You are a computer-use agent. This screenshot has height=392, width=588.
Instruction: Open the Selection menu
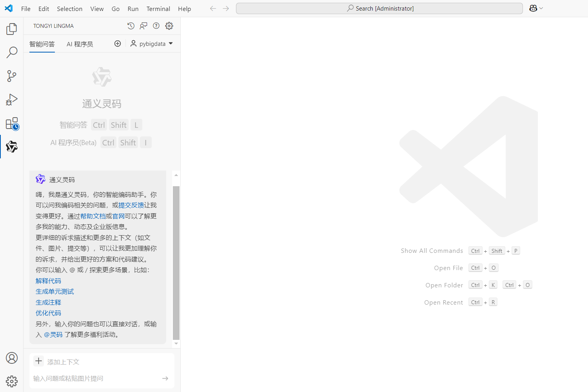70,9
